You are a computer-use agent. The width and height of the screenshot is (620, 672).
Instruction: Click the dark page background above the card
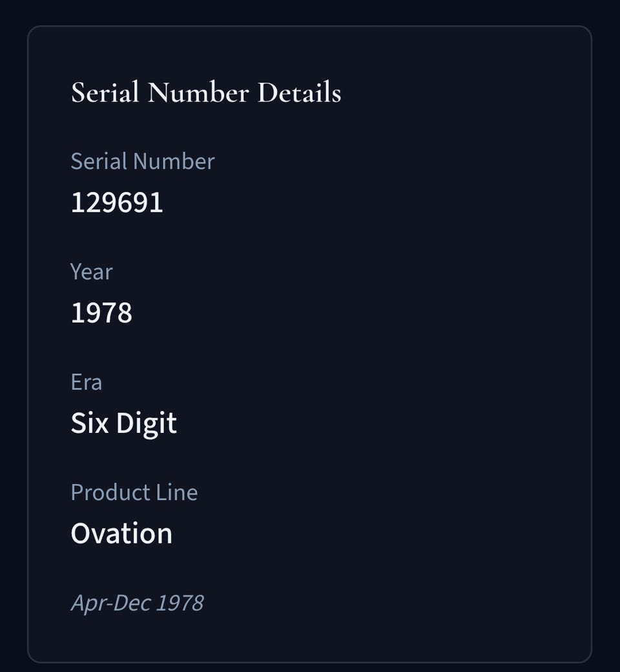point(310,12)
